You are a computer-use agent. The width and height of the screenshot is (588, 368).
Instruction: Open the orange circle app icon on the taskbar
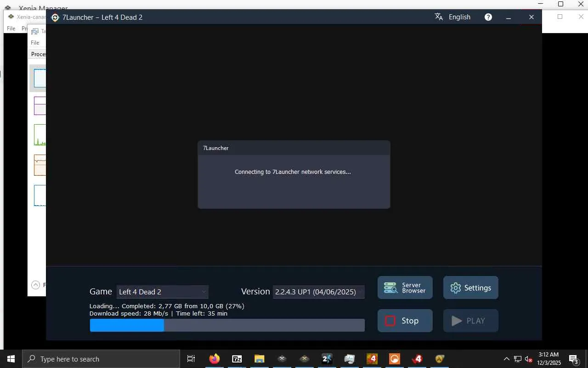coord(395,359)
